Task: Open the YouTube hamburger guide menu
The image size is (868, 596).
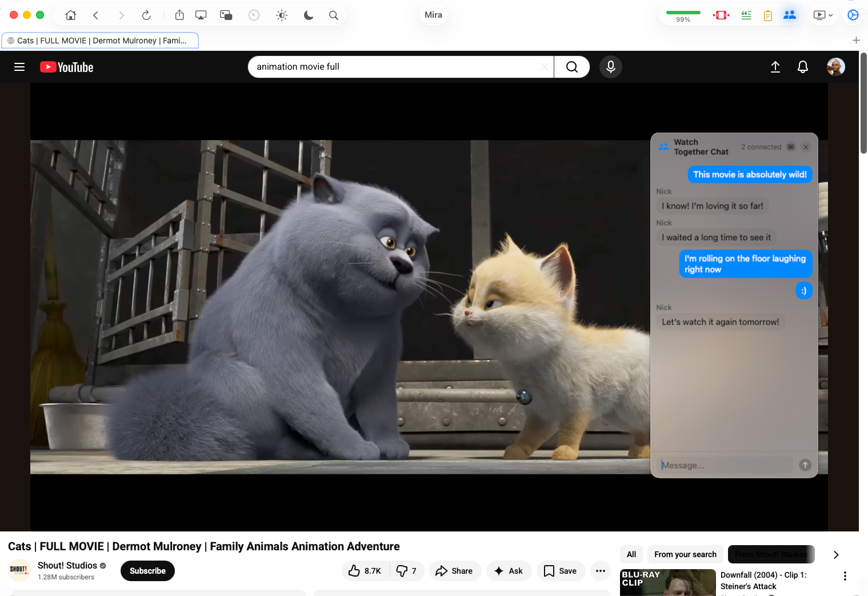Action: 19,67
